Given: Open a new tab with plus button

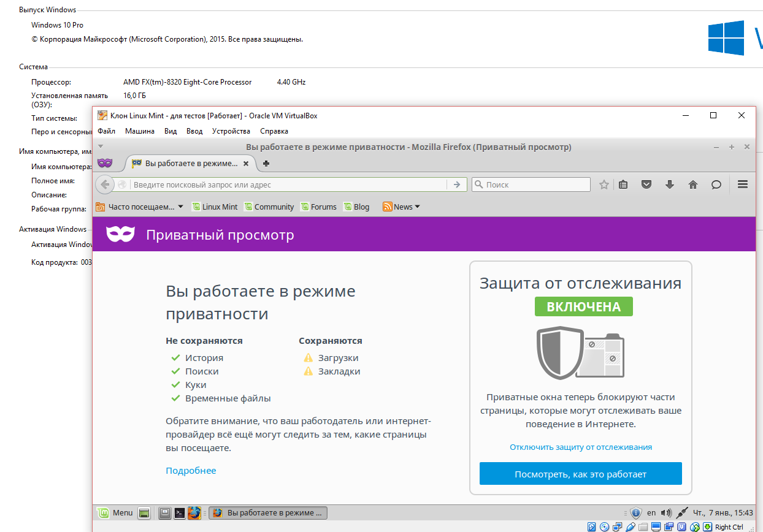Looking at the screenshot, I should point(266,164).
